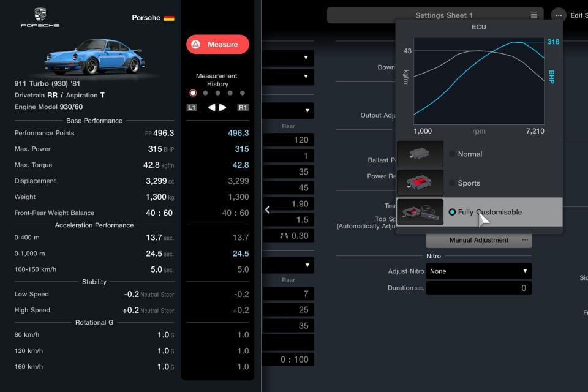Viewport: 588px width, 392px height.
Task: Click the Weight 1,300 kg value
Action: [160, 197]
